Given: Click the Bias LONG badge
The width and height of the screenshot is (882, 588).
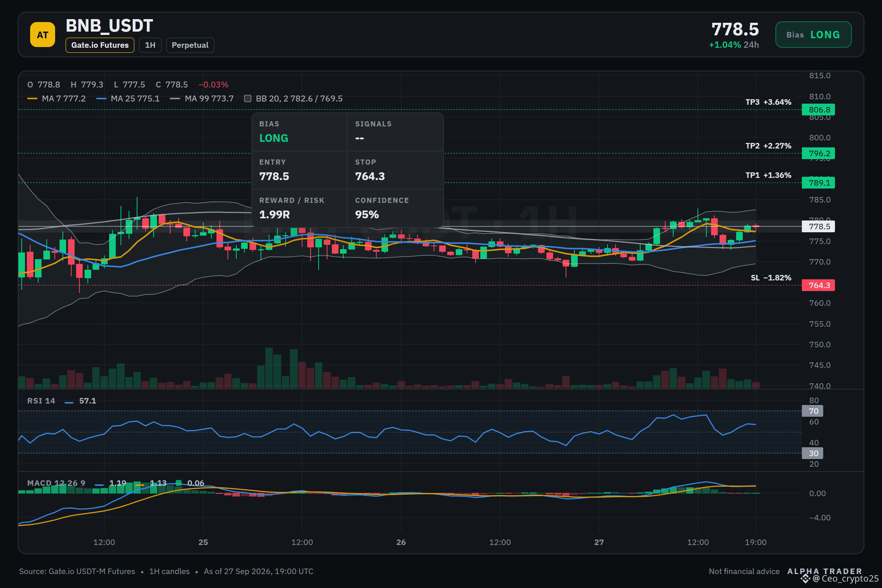Looking at the screenshot, I should tap(813, 35).
